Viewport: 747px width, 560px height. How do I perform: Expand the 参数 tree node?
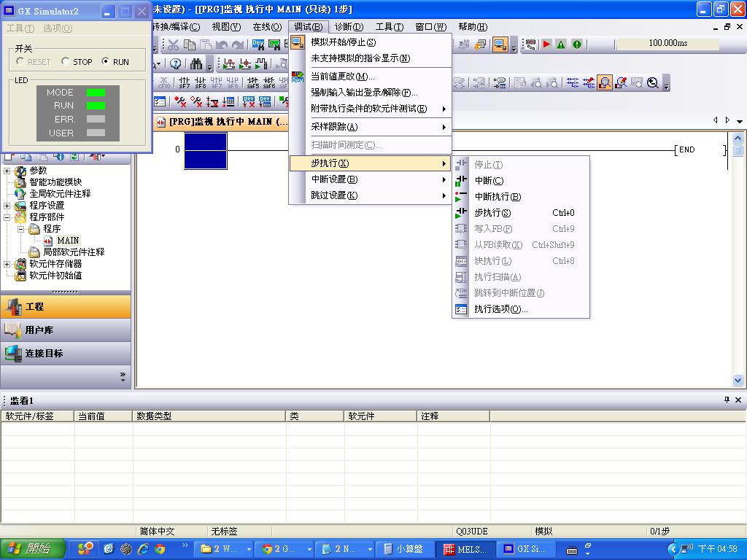pyautogui.click(x=7, y=171)
